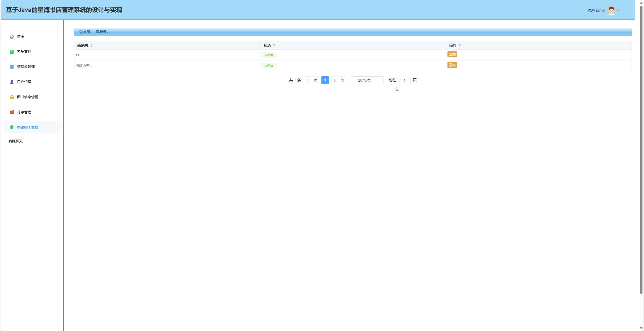Toggle sorting on the 状态 column

click(274, 45)
